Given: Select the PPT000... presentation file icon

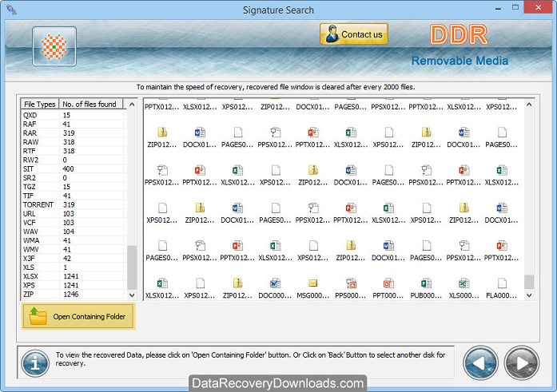Looking at the screenshot, I should 388,283.
